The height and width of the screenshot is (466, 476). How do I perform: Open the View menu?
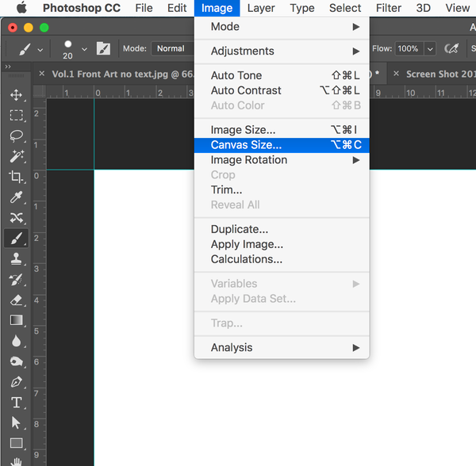(458, 8)
